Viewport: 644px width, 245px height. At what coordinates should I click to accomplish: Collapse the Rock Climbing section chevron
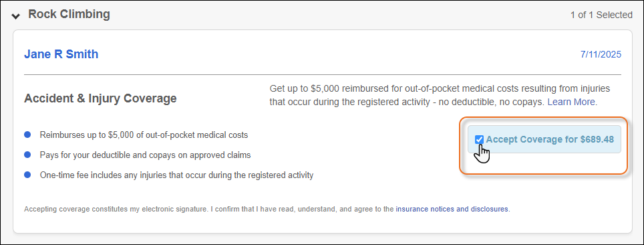click(x=15, y=16)
